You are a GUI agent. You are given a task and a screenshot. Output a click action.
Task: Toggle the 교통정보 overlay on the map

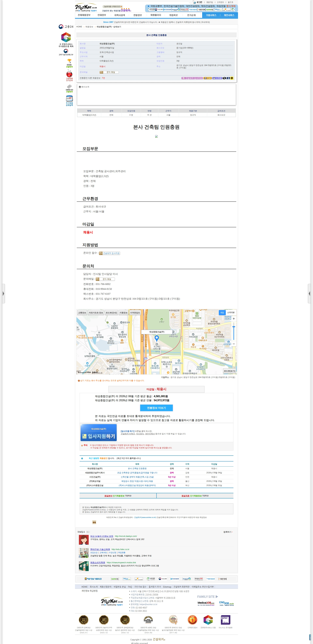82,313
